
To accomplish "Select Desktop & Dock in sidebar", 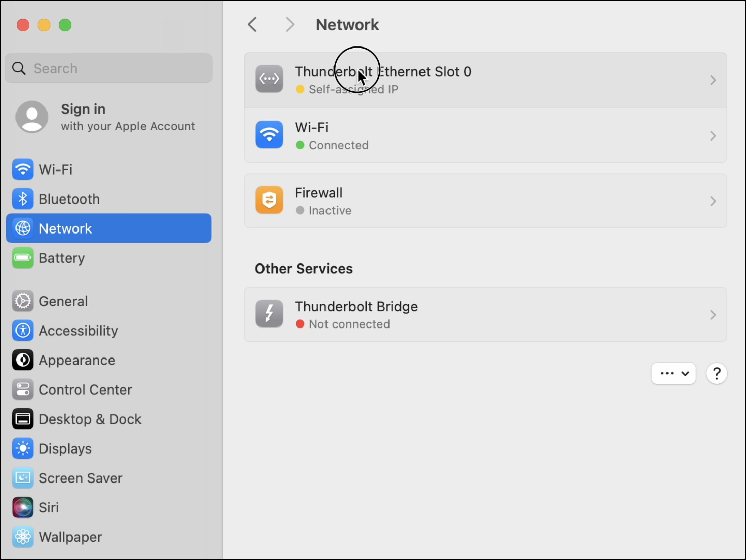I will pyautogui.click(x=90, y=419).
